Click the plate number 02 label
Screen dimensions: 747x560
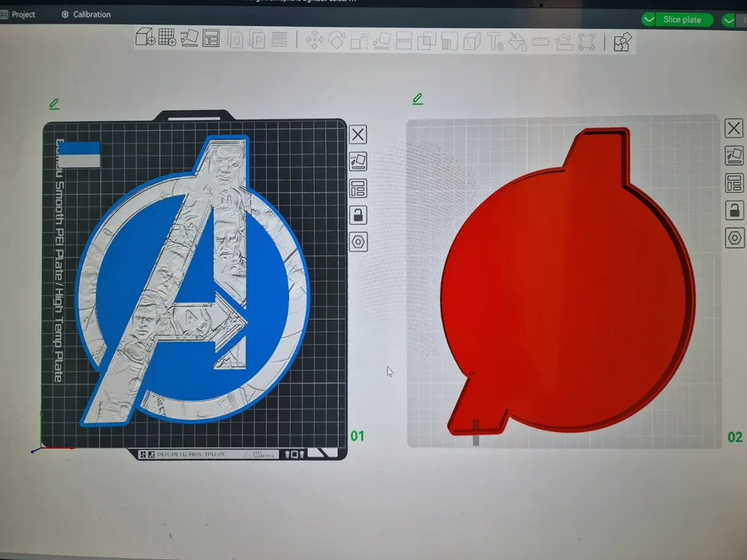(734, 437)
